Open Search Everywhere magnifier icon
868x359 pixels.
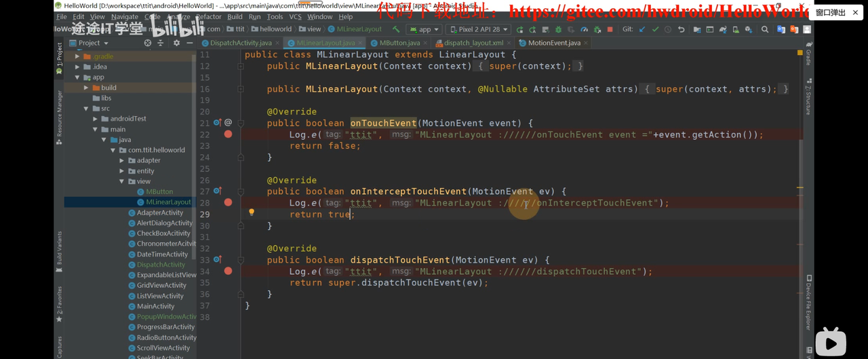click(765, 29)
